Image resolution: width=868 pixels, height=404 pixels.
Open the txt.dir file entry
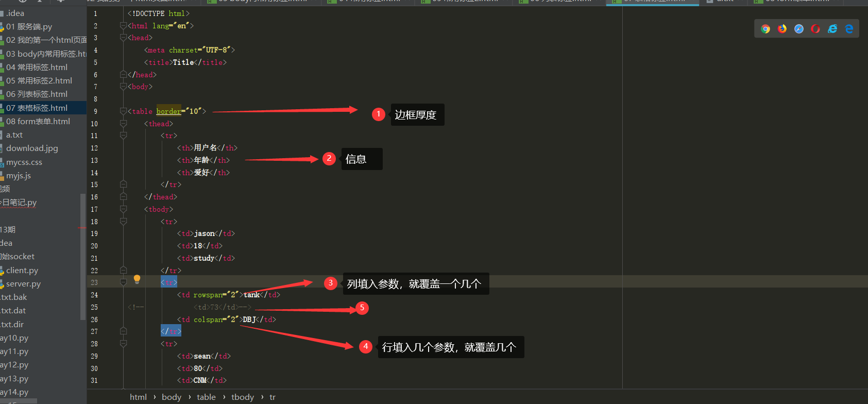tap(12, 325)
